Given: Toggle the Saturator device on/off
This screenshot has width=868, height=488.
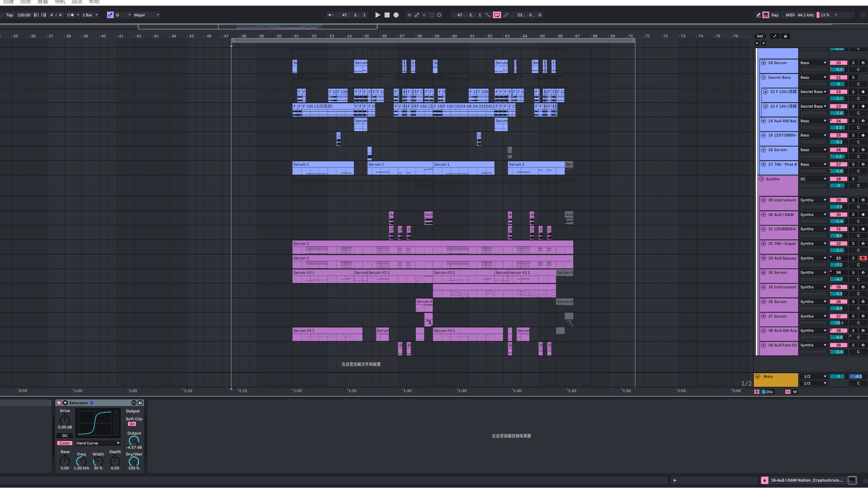Looking at the screenshot, I should 59,403.
